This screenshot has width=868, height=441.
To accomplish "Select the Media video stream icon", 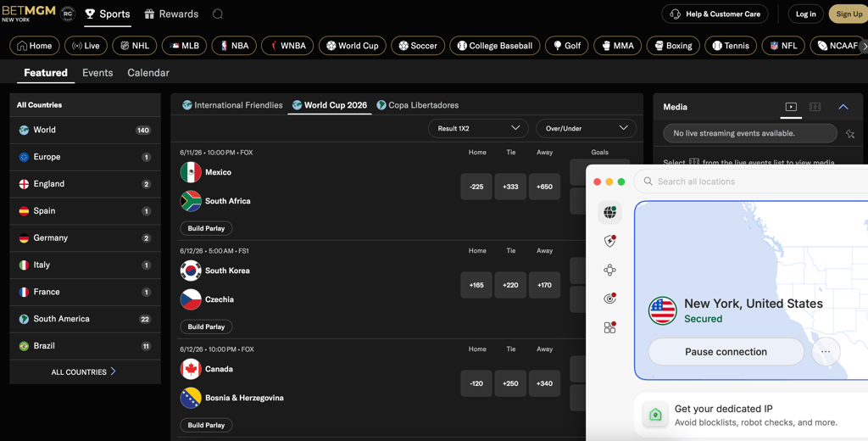I will (x=791, y=107).
